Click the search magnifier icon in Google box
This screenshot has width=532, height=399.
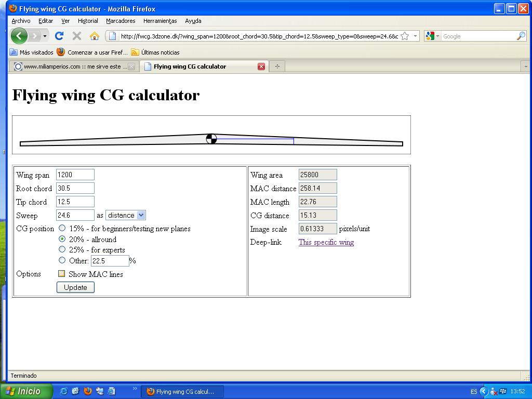[521, 36]
